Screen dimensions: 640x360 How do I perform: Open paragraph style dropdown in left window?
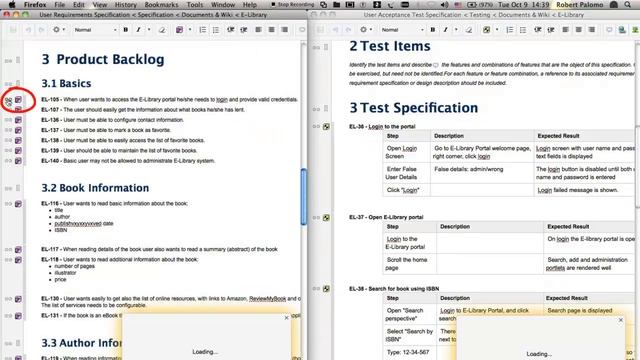[95, 30]
